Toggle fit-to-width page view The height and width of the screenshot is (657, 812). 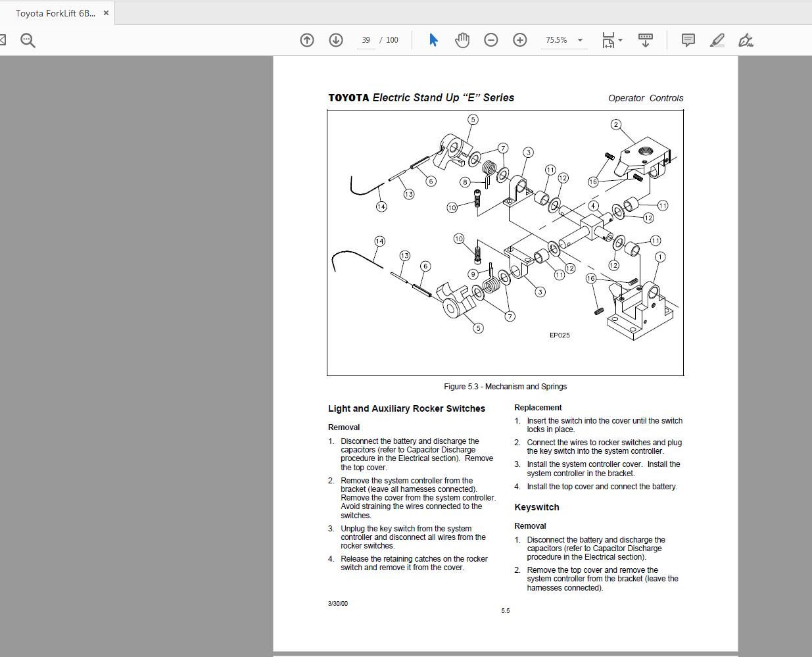[x=608, y=39]
